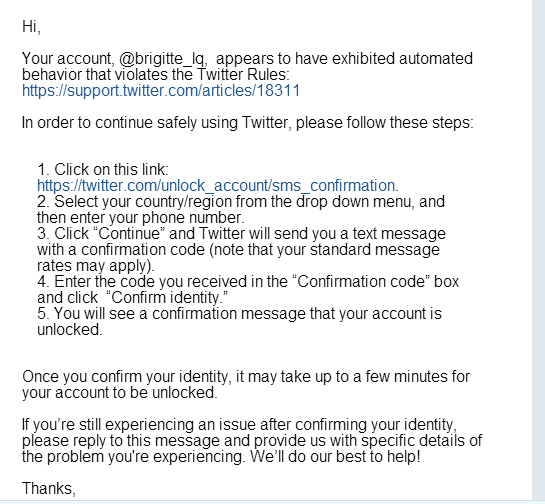Click the word "unlocked." ending step 5
The image size is (545, 504).
click(70, 330)
